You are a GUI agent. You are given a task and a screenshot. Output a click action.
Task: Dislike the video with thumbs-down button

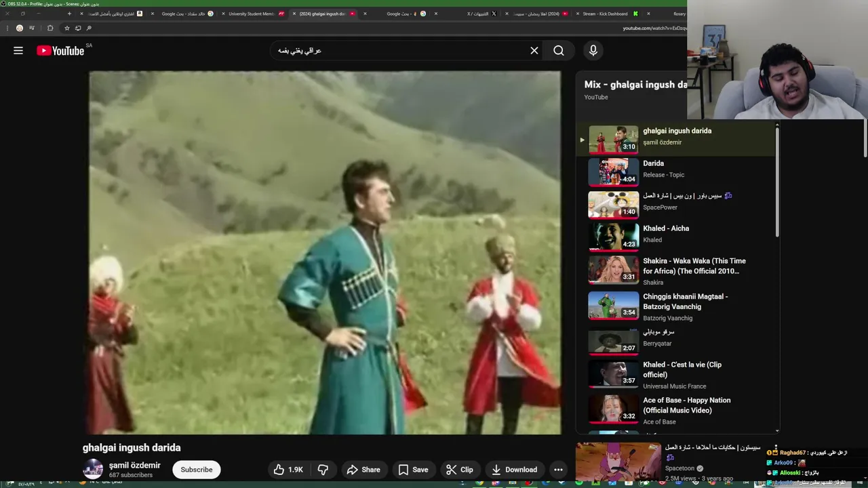[x=323, y=470]
